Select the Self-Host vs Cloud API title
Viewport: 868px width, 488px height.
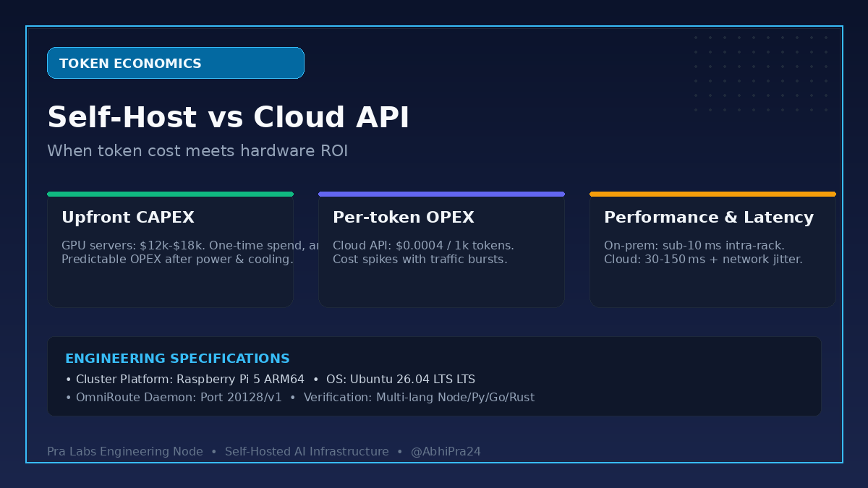click(x=229, y=118)
